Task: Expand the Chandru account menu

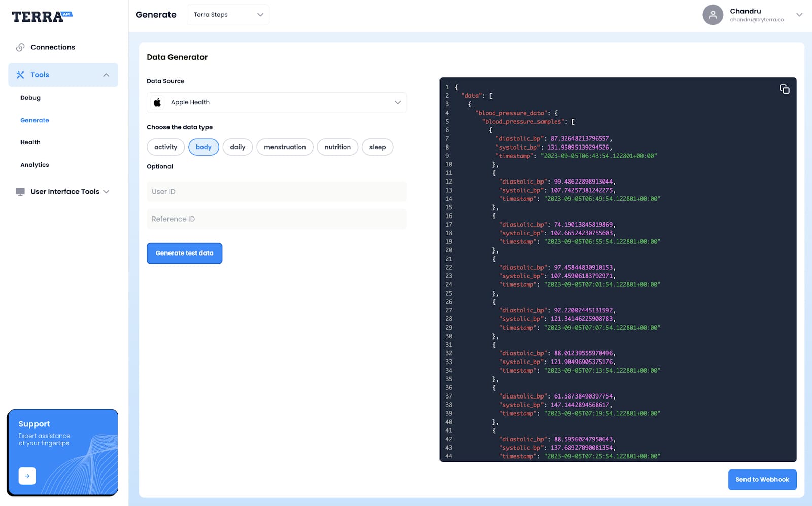Action: pos(799,15)
